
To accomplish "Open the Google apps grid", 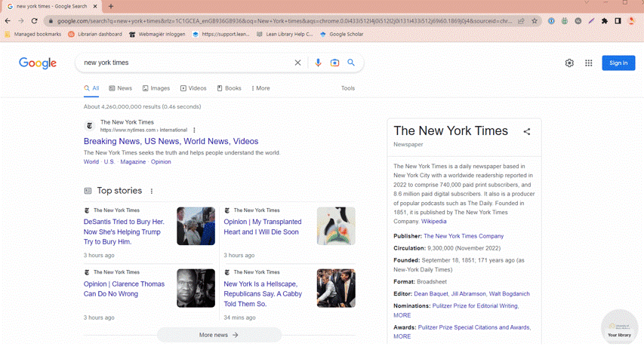I will (589, 63).
